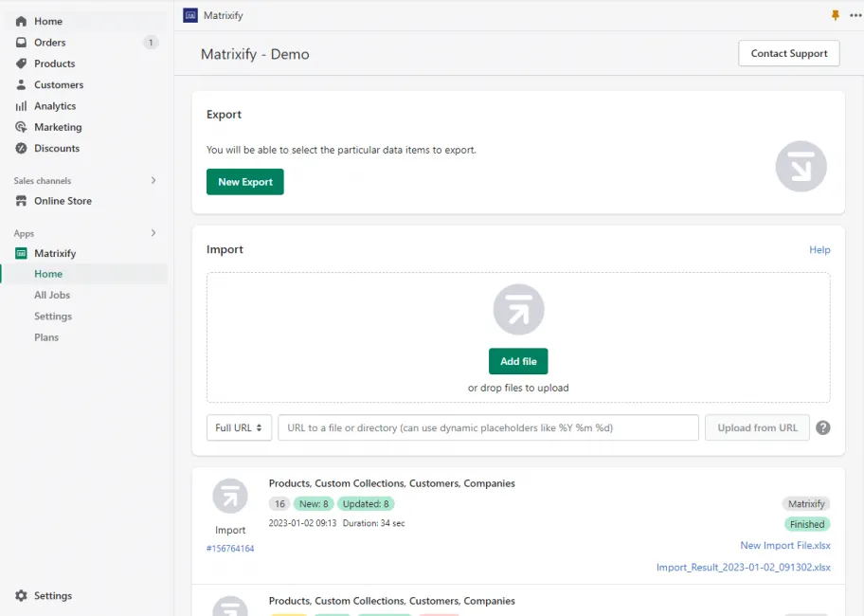The height and width of the screenshot is (616, 864).
Task: Click the orange pin icon
Action: click(x=836, y=15)
